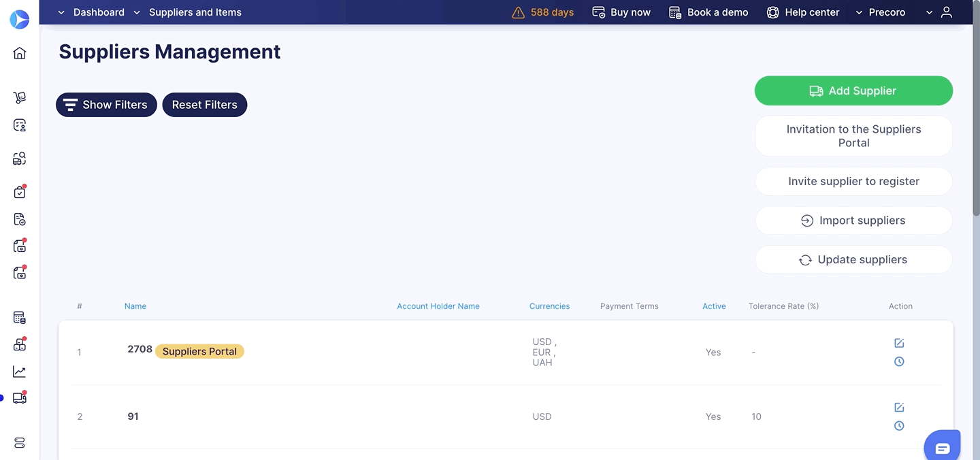Image resolution: width=980 pixels, height=460 pixels.
Task: Open the hand-truck cart icon in sidebar
Action: (20, 98)
